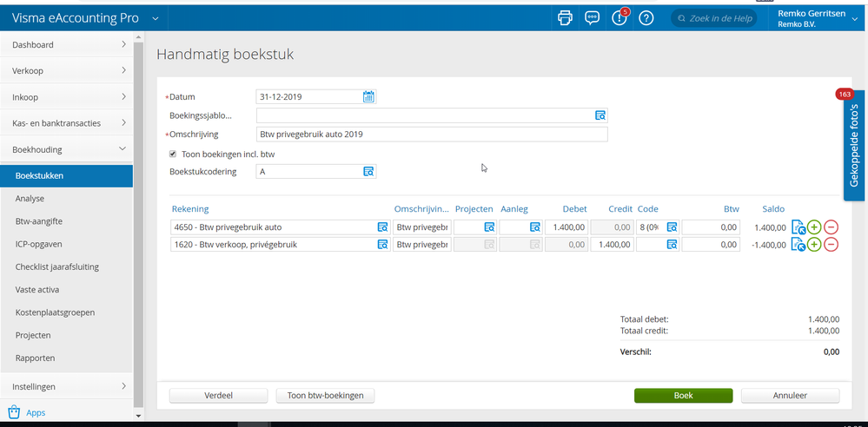Open Visma eAccounting Pro product dropdown
Viewport: 868px width, 427px height.
pyautogui.click(x=156, y=19)
